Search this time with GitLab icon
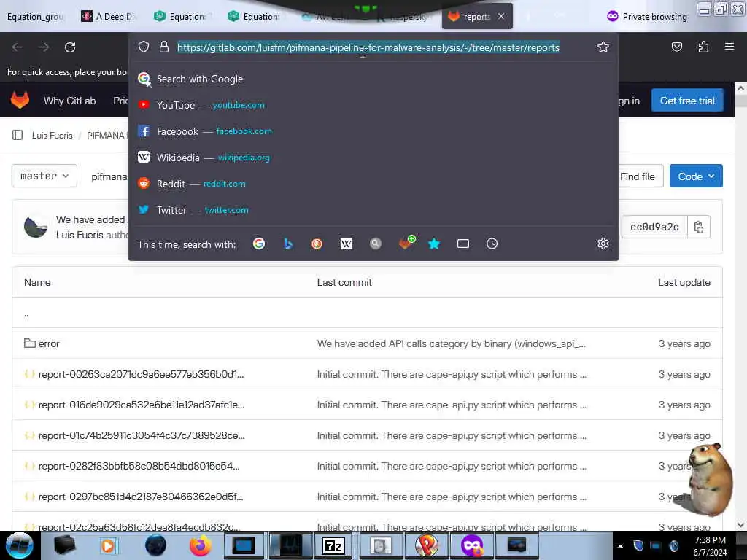This screenshot has height=560, width=747. (406, 243)
